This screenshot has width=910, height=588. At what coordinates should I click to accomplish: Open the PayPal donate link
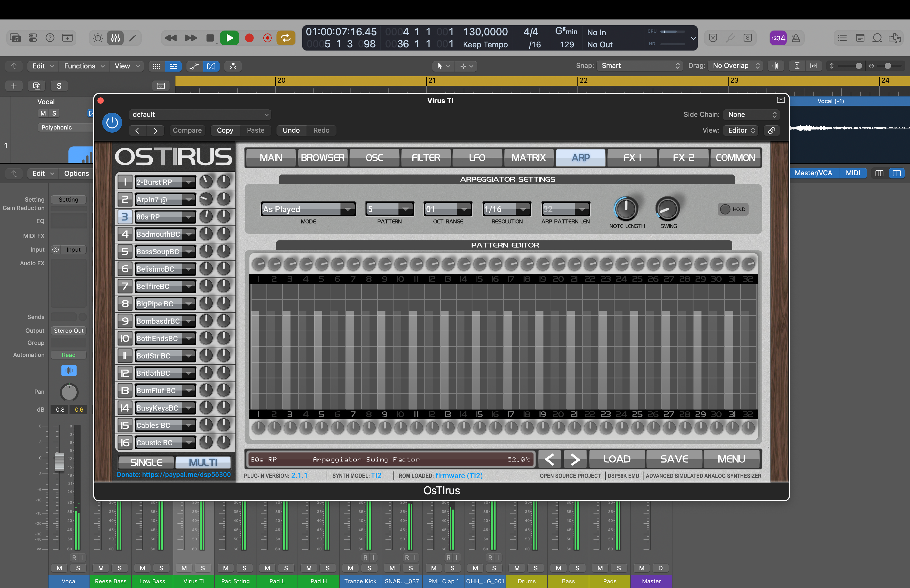coord(174,475)
